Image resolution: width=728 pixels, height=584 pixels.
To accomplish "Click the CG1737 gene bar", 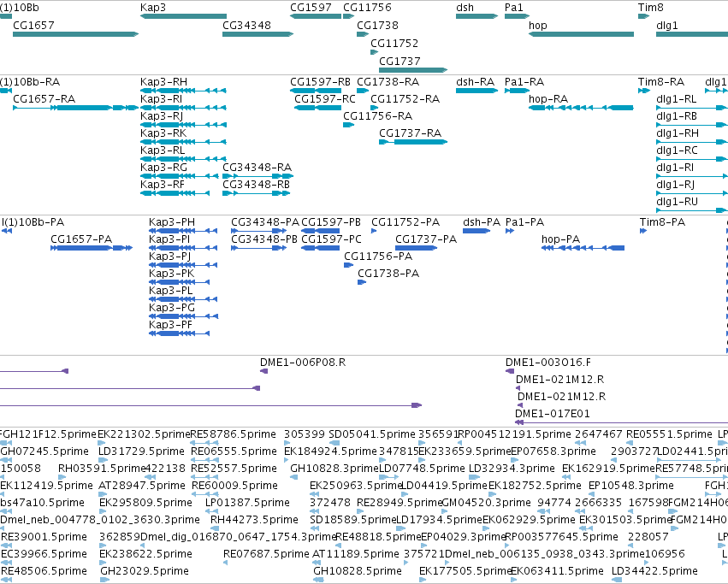I will coord(413,70).
